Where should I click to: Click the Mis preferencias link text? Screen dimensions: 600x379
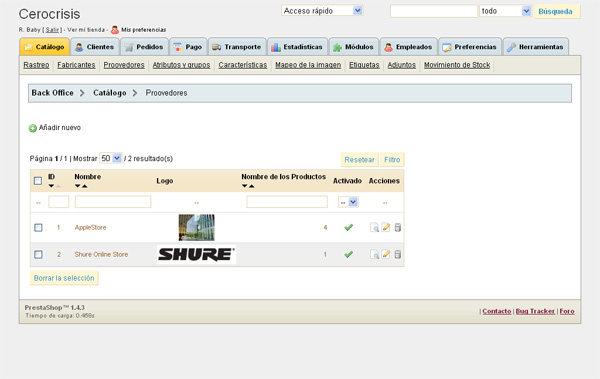click(143, 30)
